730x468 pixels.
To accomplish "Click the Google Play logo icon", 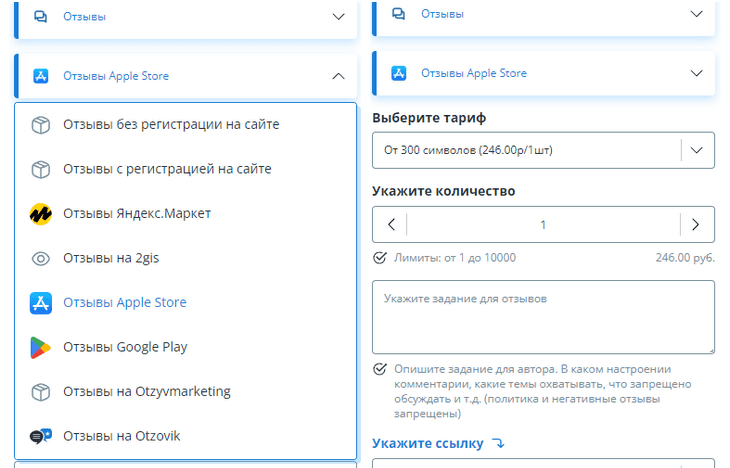I will [x=40, y=347].
